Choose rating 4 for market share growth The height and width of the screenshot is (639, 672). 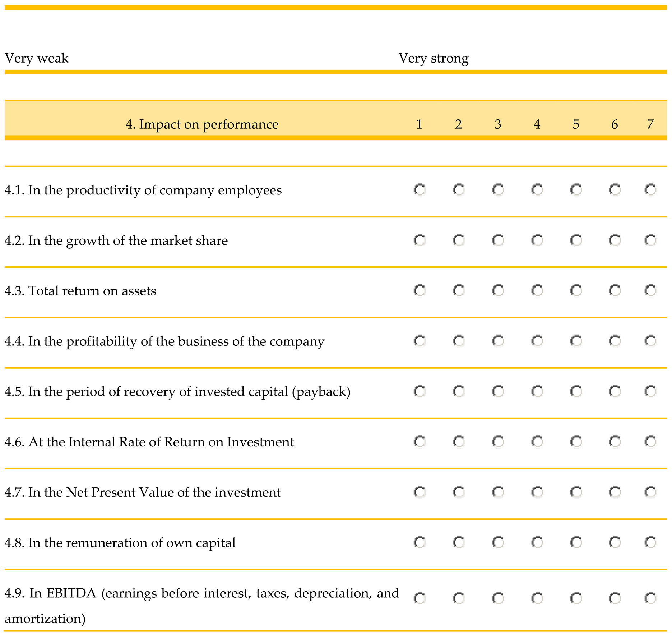coord(537,240)
